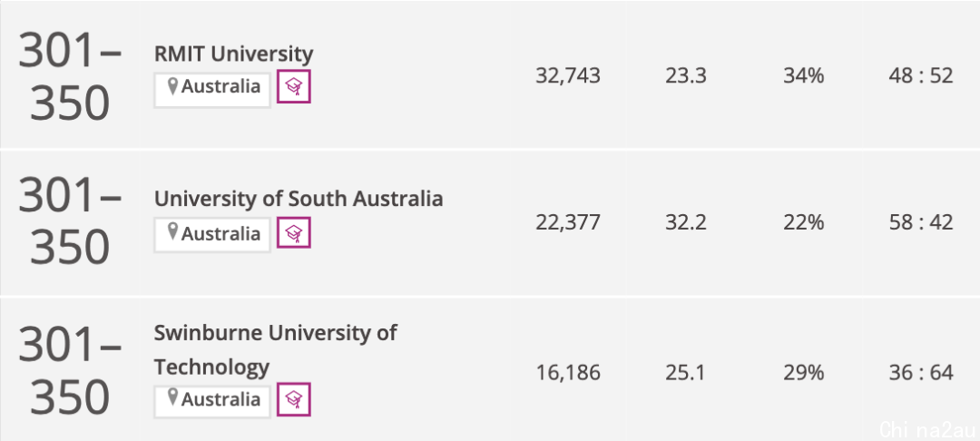Select the Australia tag under University of South Australia
This screenshot has width=980, height=441.
coord(212,235)
